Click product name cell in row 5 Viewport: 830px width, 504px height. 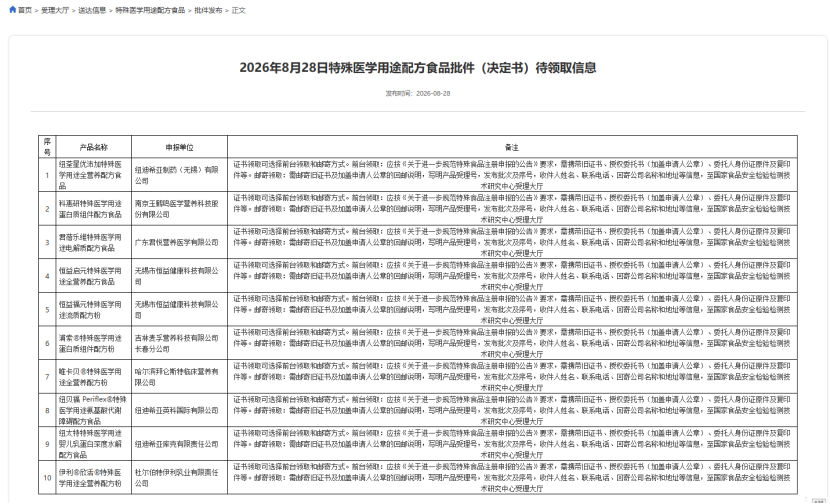(x=94, y=310)
